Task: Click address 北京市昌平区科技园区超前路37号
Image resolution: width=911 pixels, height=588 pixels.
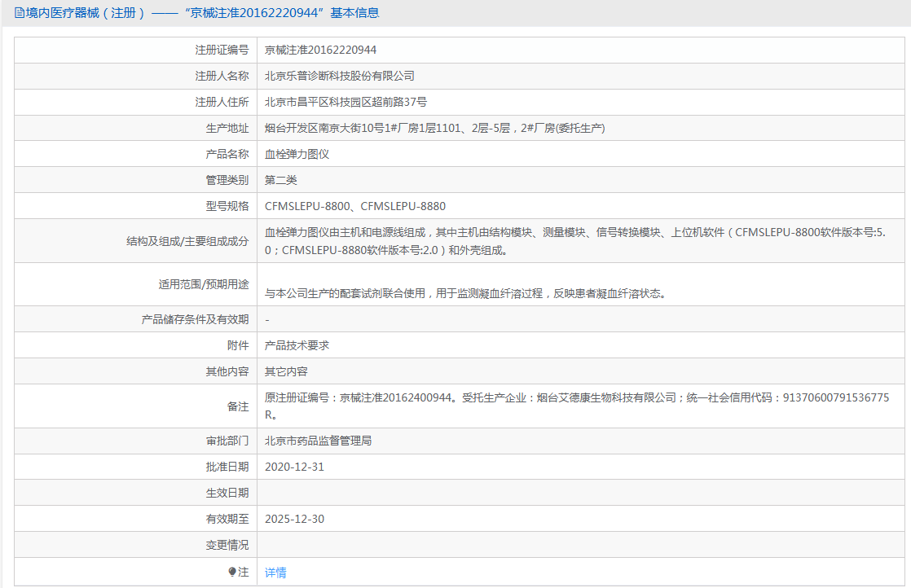Action: 345,102
